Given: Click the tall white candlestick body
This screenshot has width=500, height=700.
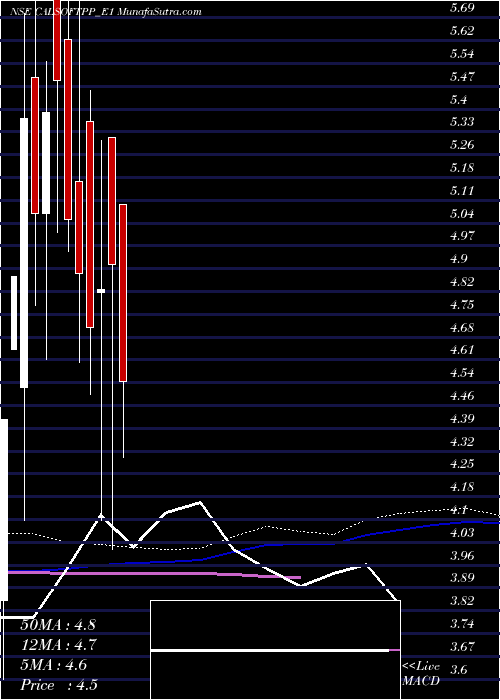Looking at the screenshot, I should pyautogui.click(x=24, y=253).
